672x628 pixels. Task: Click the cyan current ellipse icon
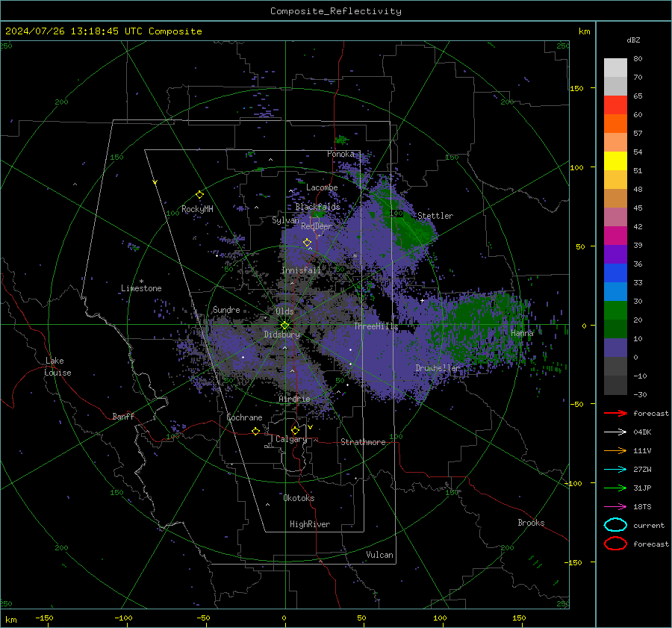pyautogui.click(x=615, y=525)
